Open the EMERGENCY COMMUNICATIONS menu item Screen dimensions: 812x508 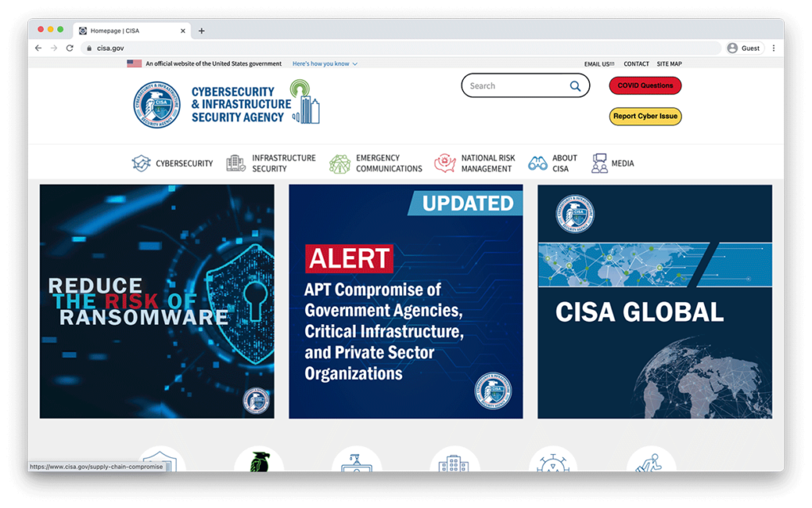389,163
